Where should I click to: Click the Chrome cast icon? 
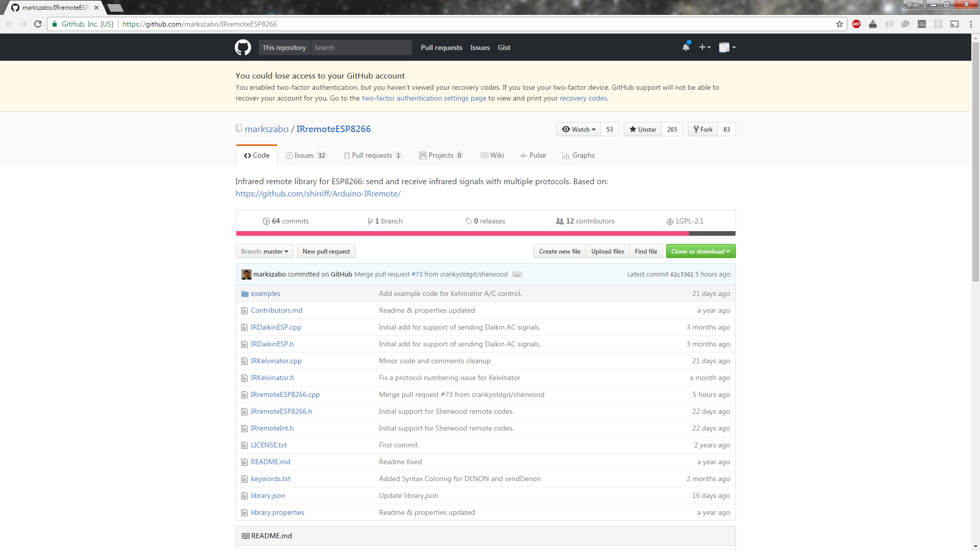click(954, 24)
